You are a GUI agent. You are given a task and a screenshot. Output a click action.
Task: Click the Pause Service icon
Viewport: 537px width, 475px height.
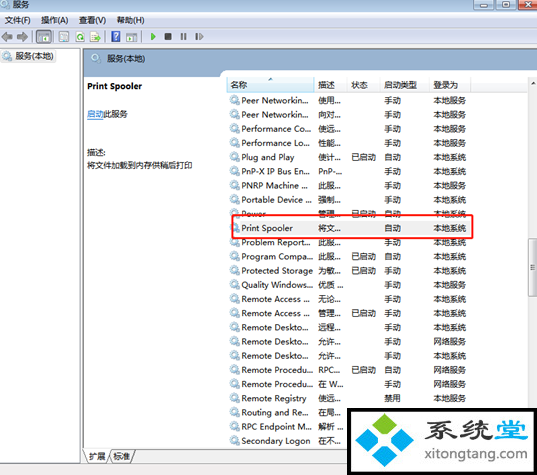pyautogui.click(x=184, y=36)
